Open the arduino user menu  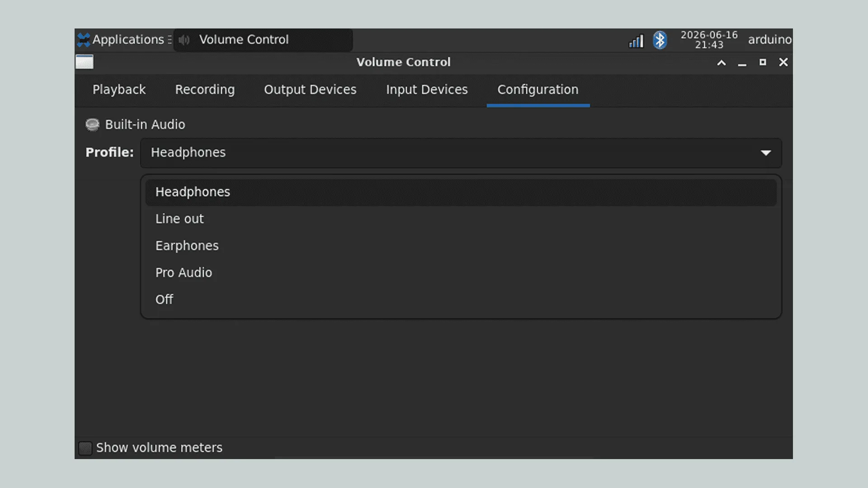tap(769, 40)
